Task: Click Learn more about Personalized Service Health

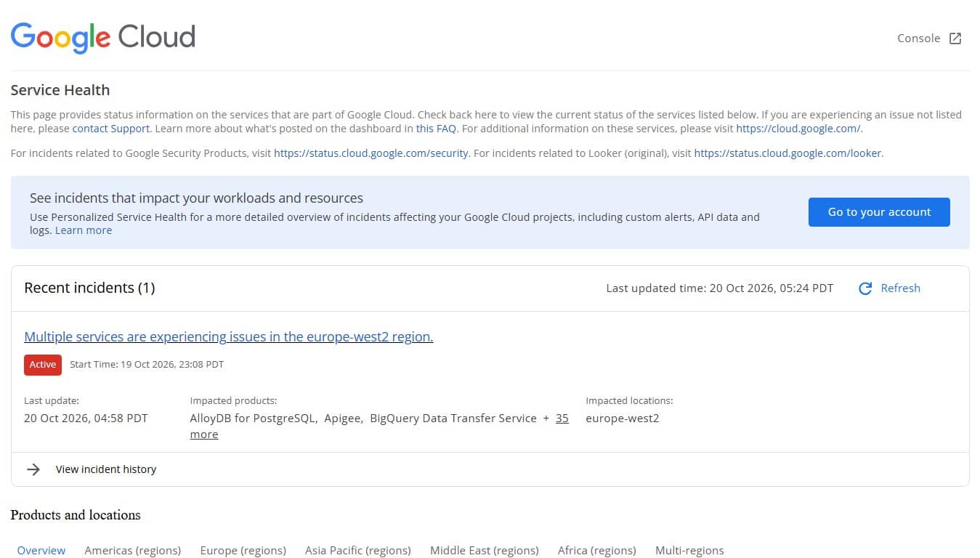Action: 84,230
